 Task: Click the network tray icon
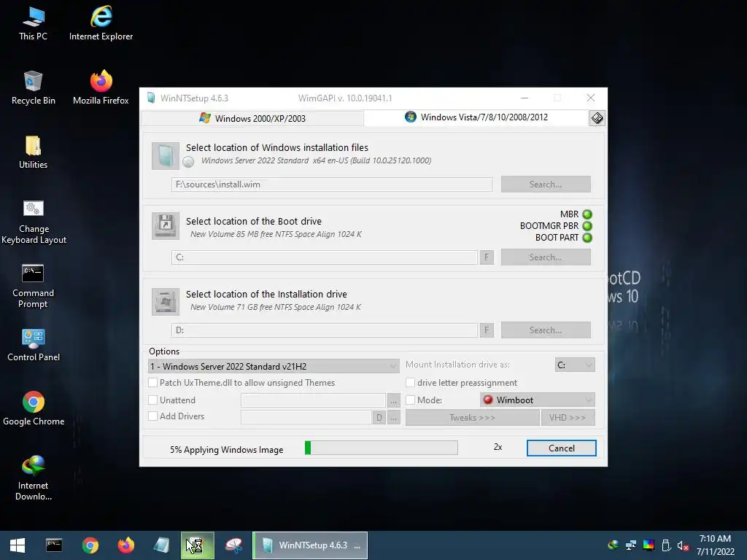pos(631,545)
